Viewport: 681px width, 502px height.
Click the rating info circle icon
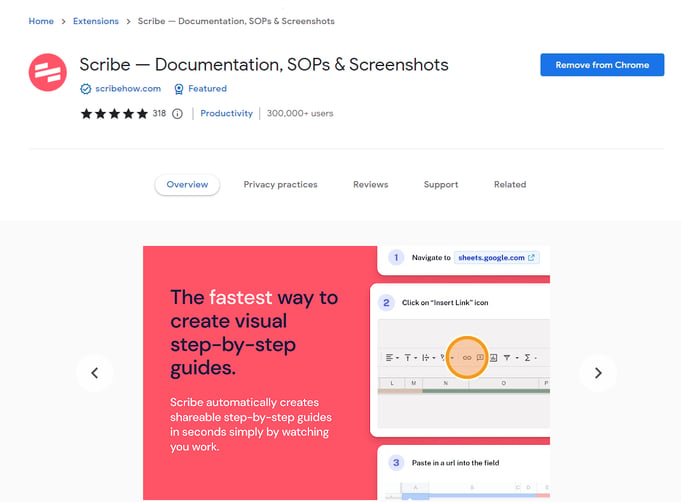click(x=177, y=114)
